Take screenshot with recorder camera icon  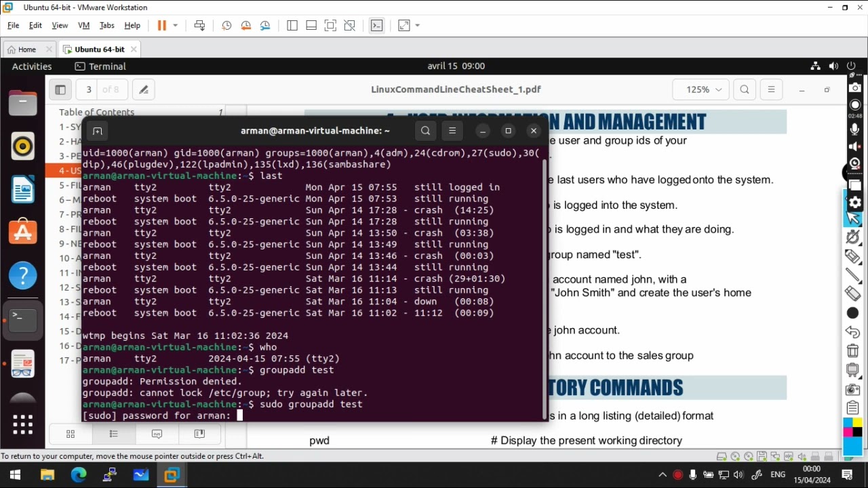854,87
